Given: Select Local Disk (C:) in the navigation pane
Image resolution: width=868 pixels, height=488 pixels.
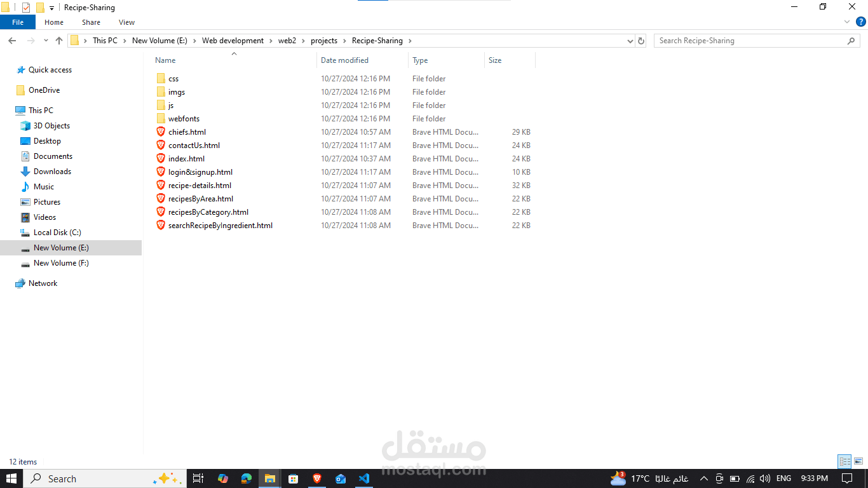Looking at the screenshot, I should click(x=57, y=233).
